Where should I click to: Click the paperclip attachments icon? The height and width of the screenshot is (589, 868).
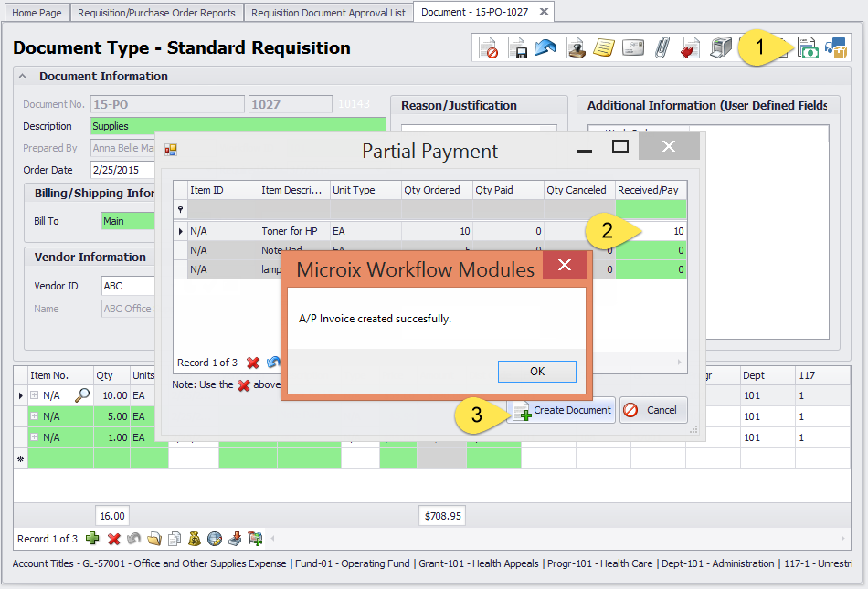click(662, 48)
